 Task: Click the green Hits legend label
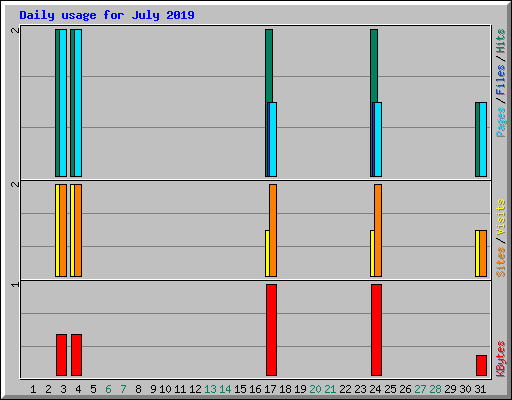pyautogui.click(x=501, y=41)
